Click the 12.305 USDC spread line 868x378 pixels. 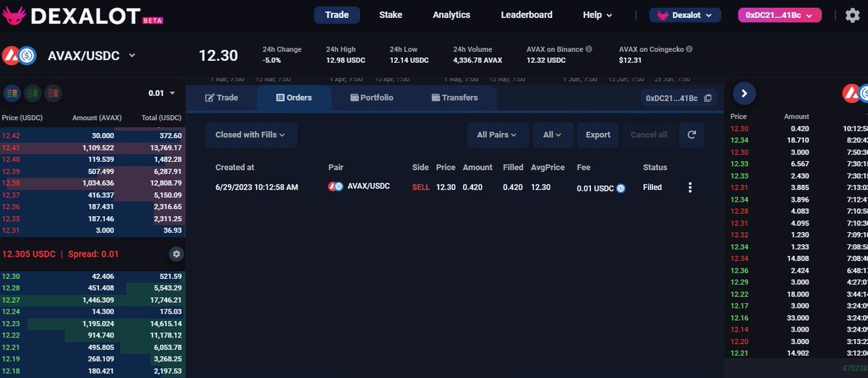coord(60,254)
